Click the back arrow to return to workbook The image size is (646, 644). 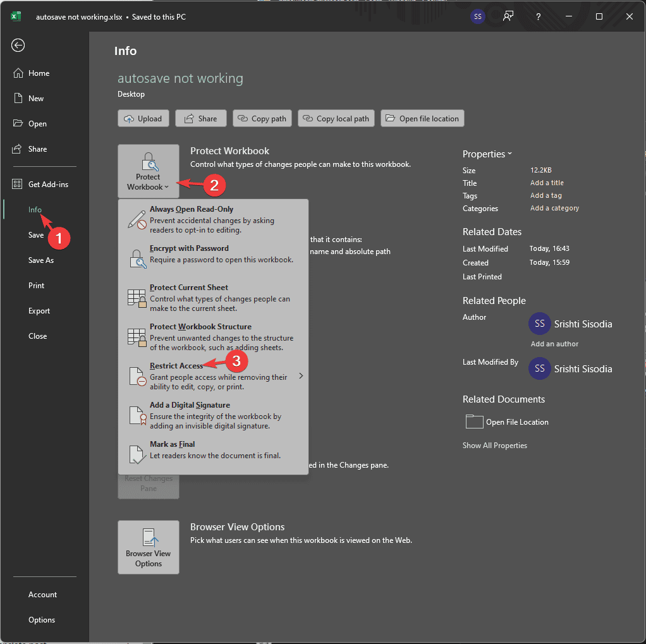pos(18,45)
